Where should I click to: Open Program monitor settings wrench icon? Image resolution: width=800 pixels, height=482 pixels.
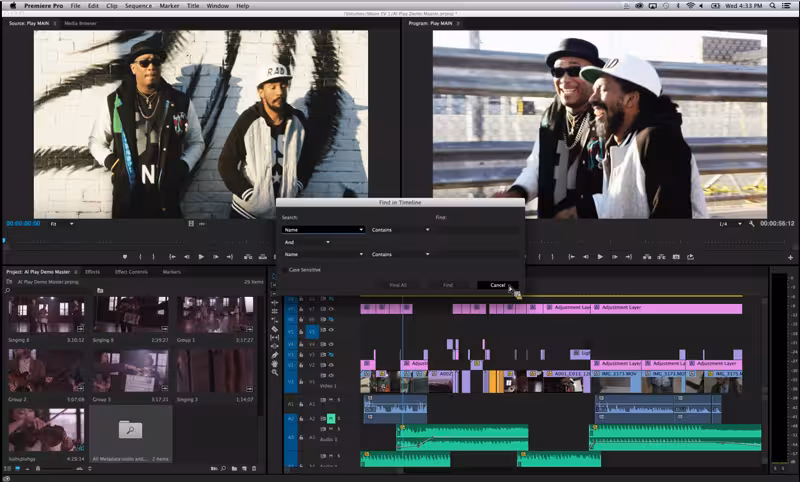(x=752, y=224)
